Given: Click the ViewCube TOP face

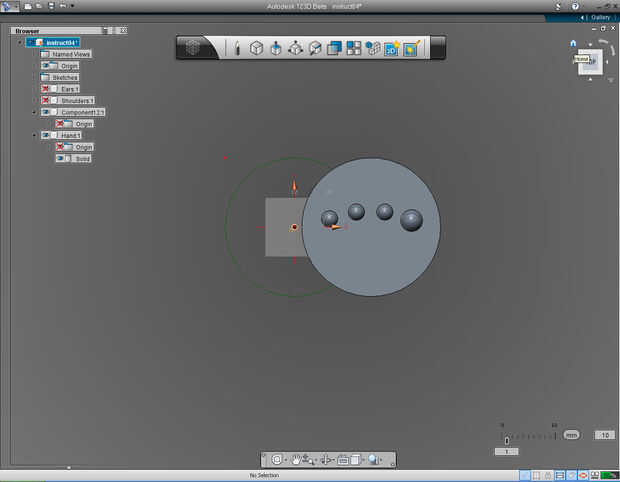Looking at the screenshot, I should pyautogui.click(x=591, y=62).
